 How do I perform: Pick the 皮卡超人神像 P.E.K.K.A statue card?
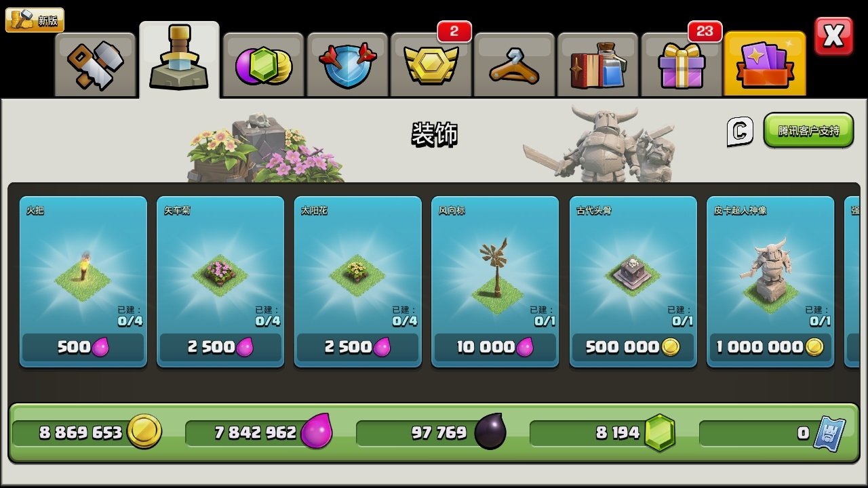770,282
